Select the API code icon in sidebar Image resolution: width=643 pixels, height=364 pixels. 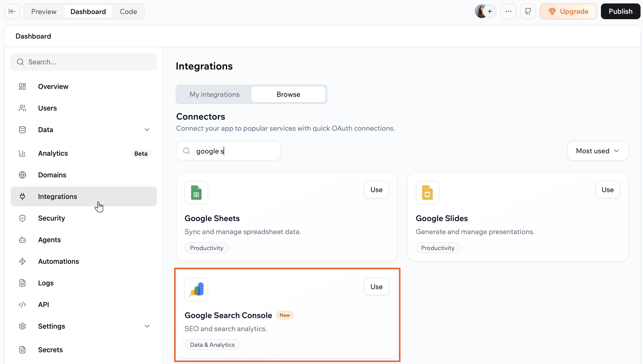point(22,305)
